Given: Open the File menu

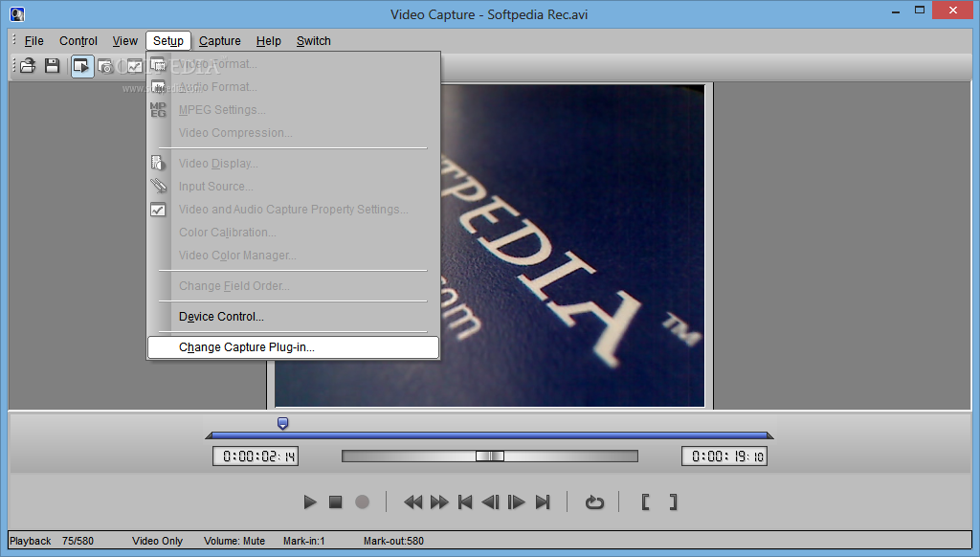Looking at the screenshot, I should (x=33, y=40).
